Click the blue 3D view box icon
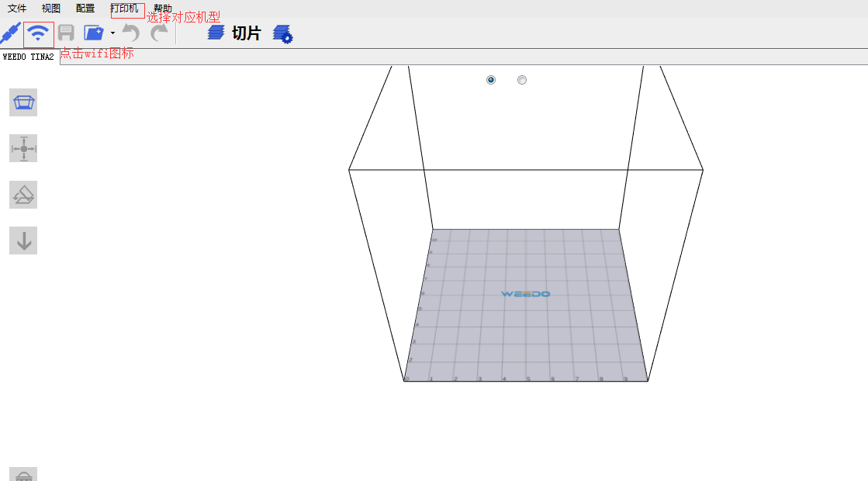This screenshot has width=868, height=481. click(x=23, y=102)
